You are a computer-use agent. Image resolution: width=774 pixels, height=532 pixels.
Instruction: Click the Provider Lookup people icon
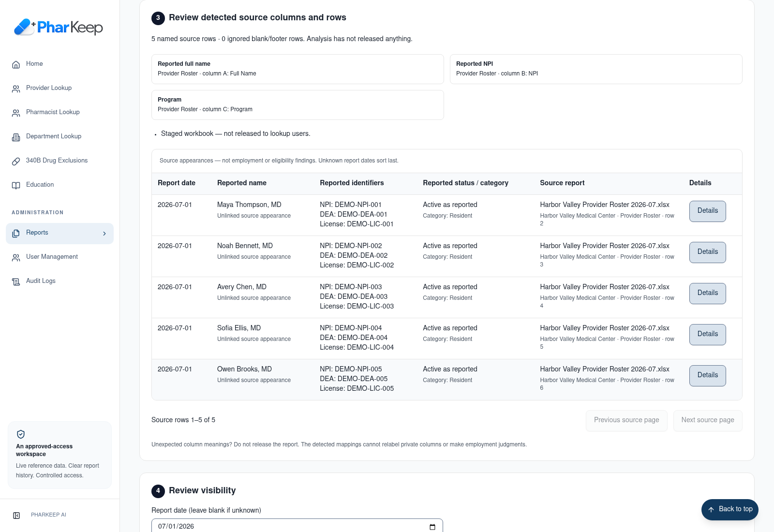(x=16, y=89)
